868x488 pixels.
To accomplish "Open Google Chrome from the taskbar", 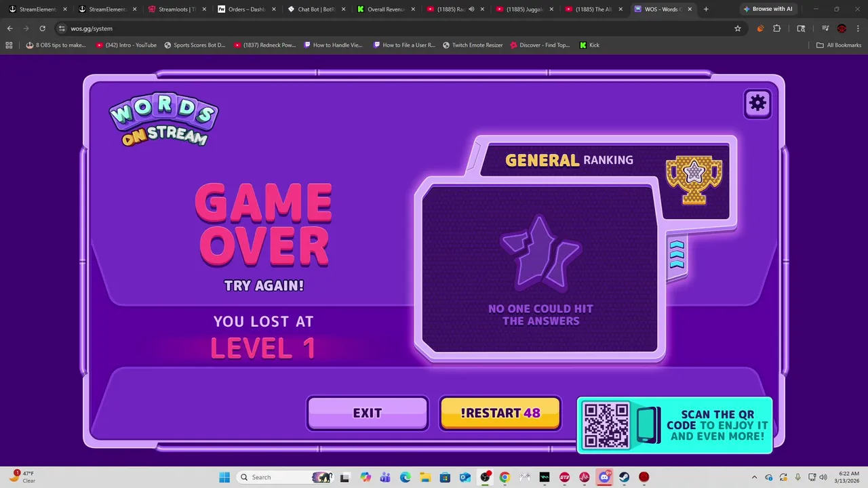I will click(505, 477).
